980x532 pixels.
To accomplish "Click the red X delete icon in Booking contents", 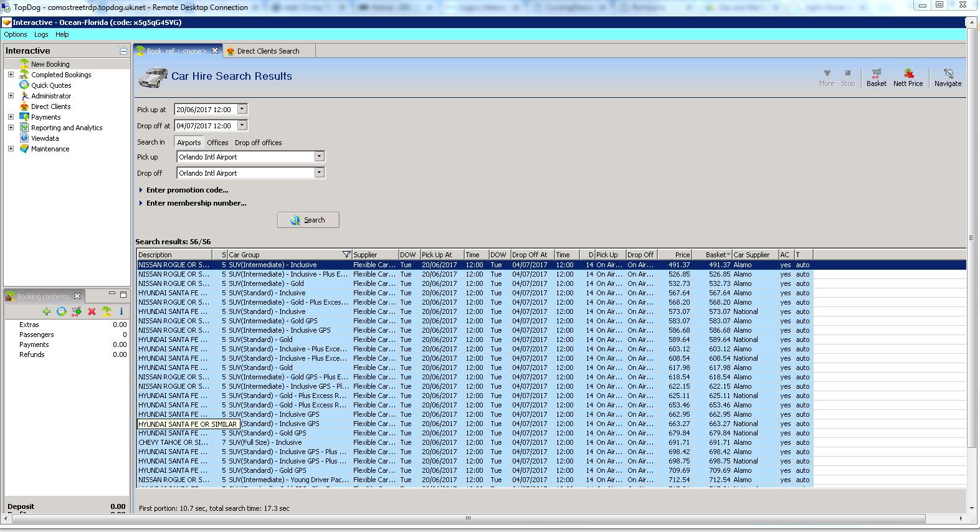I will (92, 311).
